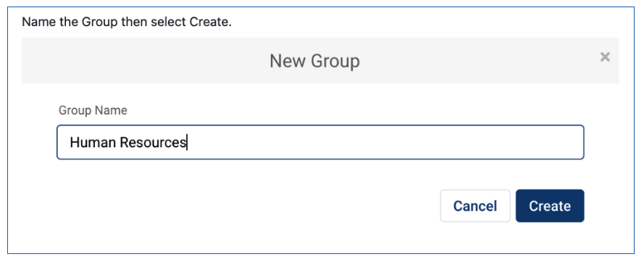Screen dimensions: 644x262
Task: Choose the white Cancel button
Action: pos(475,205)
